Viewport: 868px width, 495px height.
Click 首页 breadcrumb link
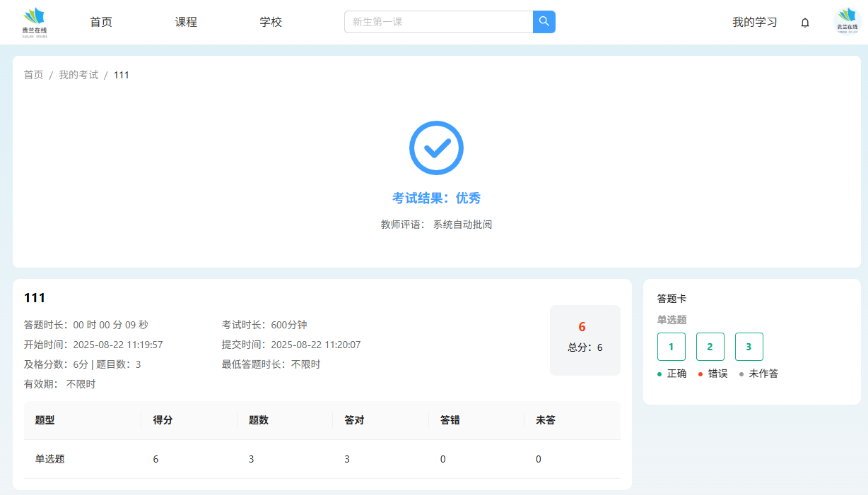pyautogui.click(x=33, y=75)
